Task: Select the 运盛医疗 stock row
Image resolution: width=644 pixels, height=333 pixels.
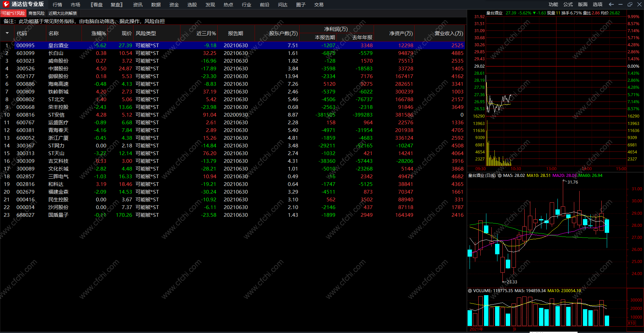Action: pyautogui.click(x=233, y=123)
